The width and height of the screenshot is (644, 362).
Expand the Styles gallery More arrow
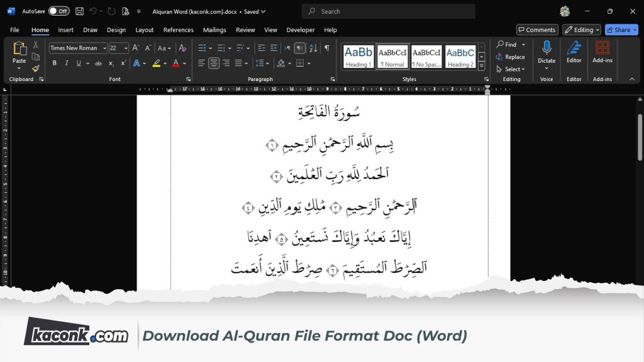[x=482, y=65]
